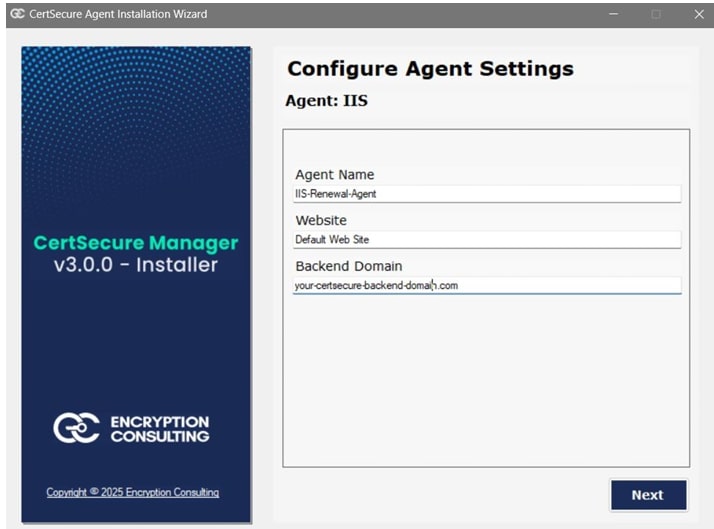
Task: Click the 'Agent Name' label
Action: point(335,174)
